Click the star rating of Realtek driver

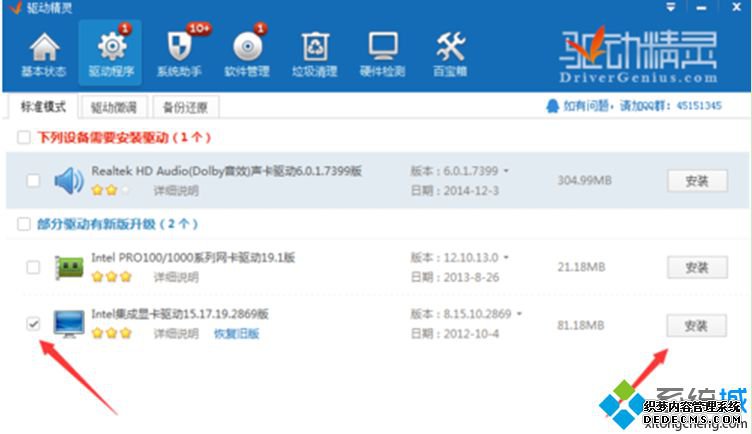pos(111,190)
